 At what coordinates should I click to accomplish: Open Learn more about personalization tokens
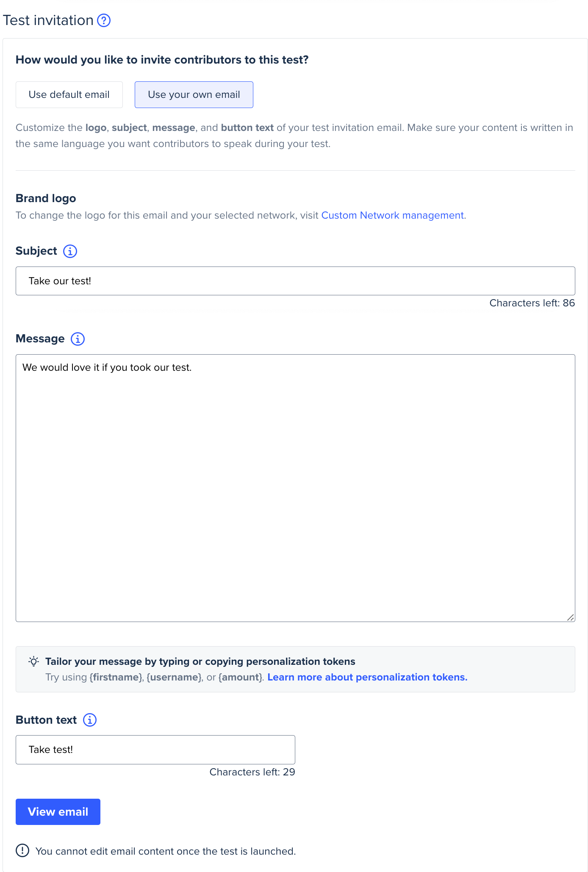(x=367, y=677)
